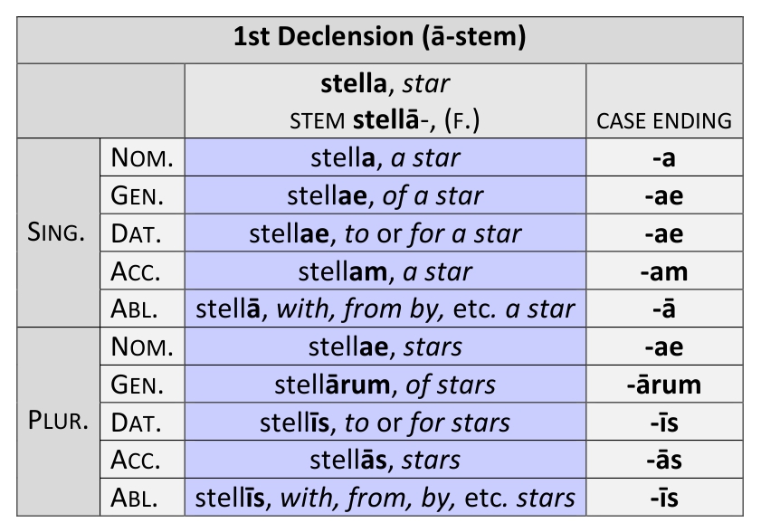Click the plural 'GEN.' case label

(x=142, y=385)
